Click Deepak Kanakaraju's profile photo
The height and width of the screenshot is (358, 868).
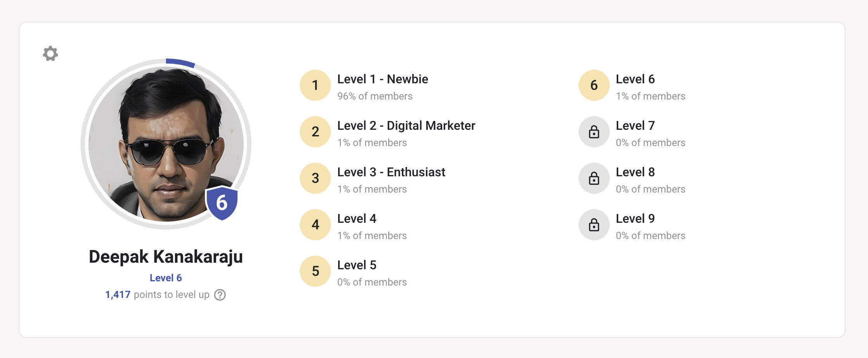166,144
